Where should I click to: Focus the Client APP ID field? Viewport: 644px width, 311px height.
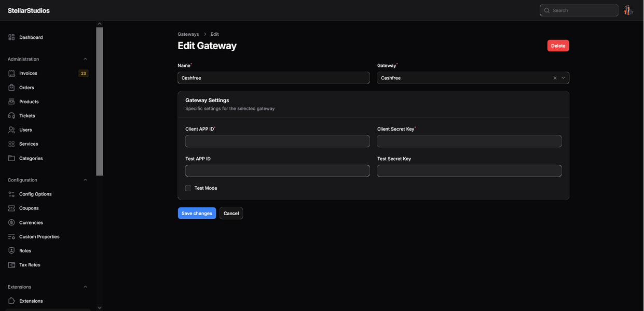coord(277,141)
